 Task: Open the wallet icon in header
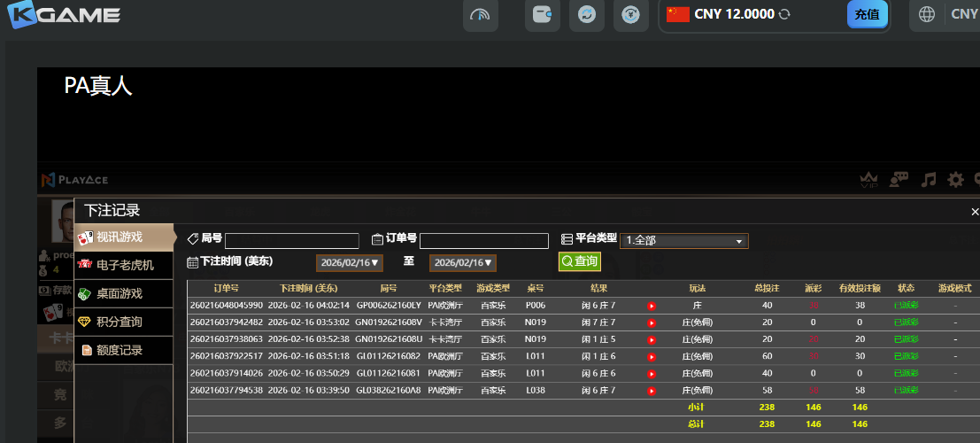point(542,15)
